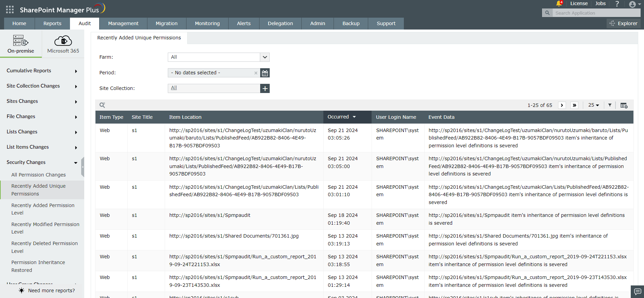Collapse Security Changes menu

(42, 163)
